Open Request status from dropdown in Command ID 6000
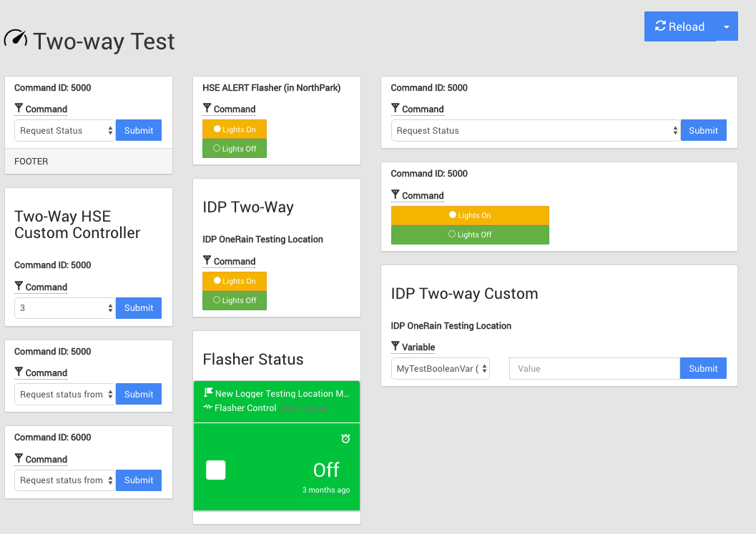Image resolution: width=756 pixels, height=534 pixels. (x=64, y=480)
